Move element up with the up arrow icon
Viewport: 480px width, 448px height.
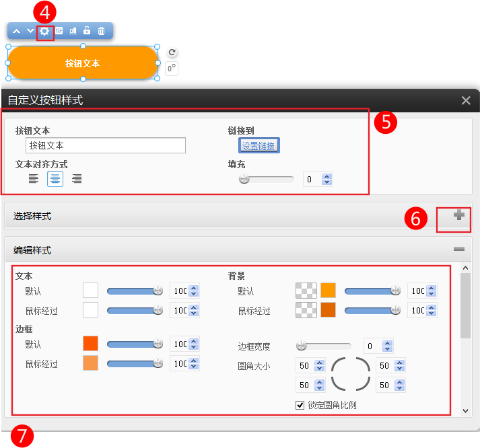17,31
